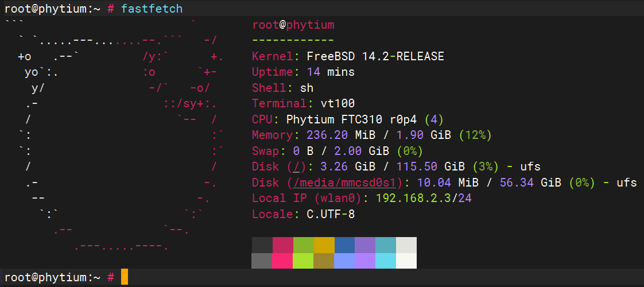Pick the gold yellow swatch in the top row
This screenshot has width=644, height=287.
pyautogui.click(x=324, y=245)
